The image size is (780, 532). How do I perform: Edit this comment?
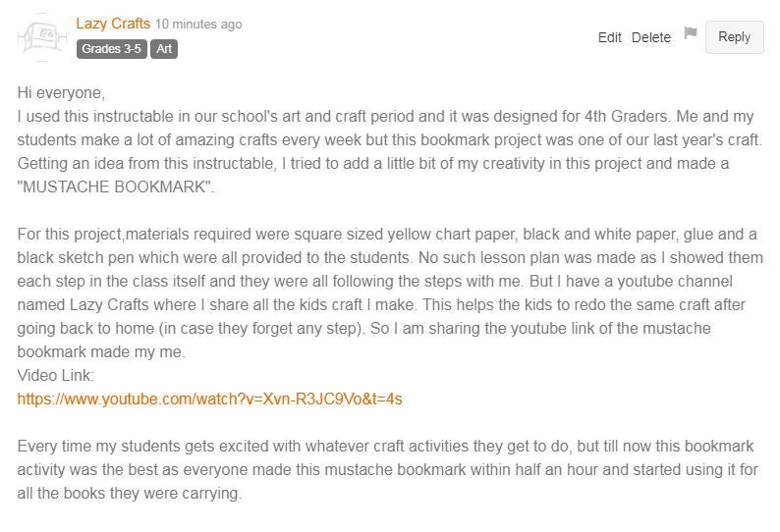click(x=609, y=37)
